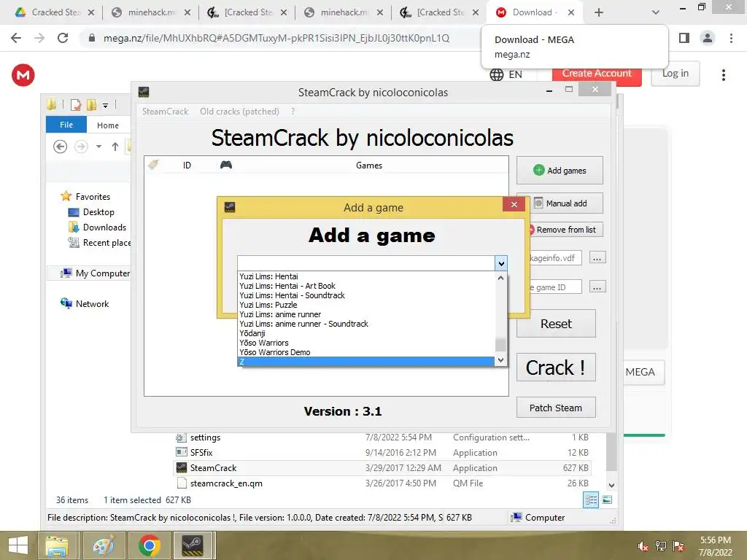747x560 pixels.
Task: Click MEGA Log in button
Action: coord(675,74)
